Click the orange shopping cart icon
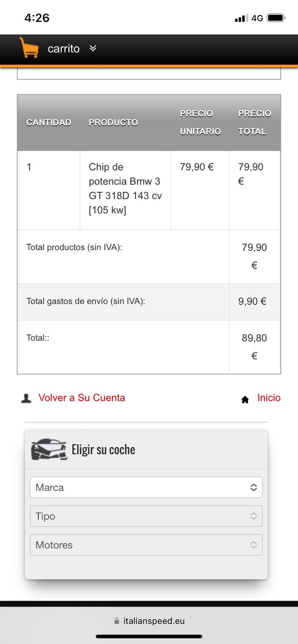This screenshot has height=644, width=298. tap(29, 48)
